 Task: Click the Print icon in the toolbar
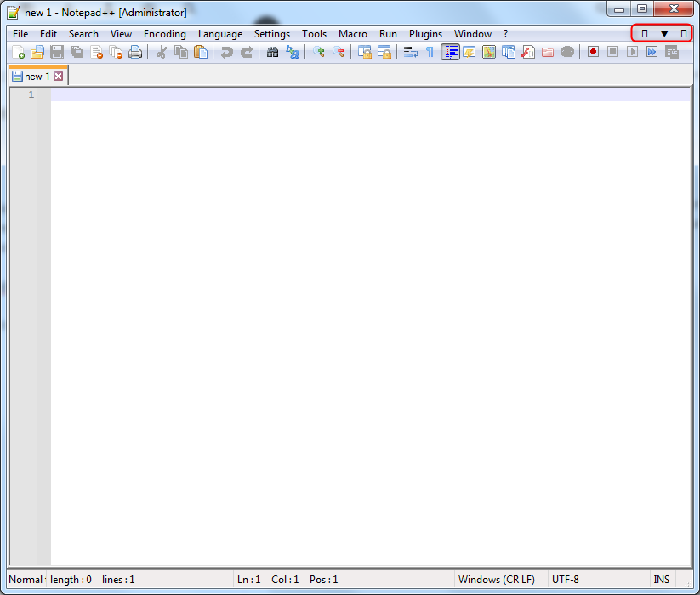[135, 52]
